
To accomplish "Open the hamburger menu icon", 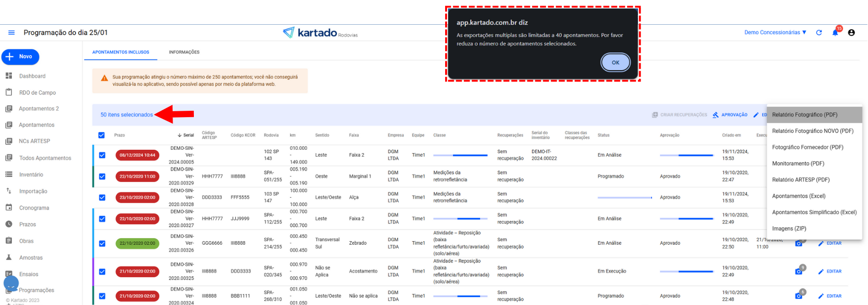I will pyautogui.click(x=11, y=33).
